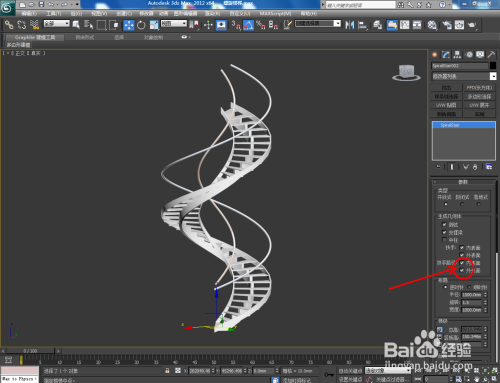Select the Select and Link tool
This screenshot has width=500, height=383.
click(x=9, y=25)
